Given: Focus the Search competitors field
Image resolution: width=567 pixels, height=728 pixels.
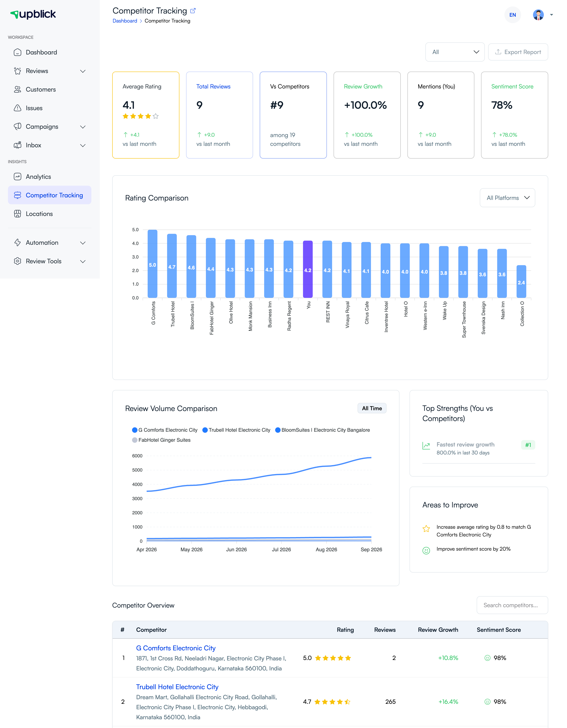Looking at the screenshot, I should [x=512, y=605].
